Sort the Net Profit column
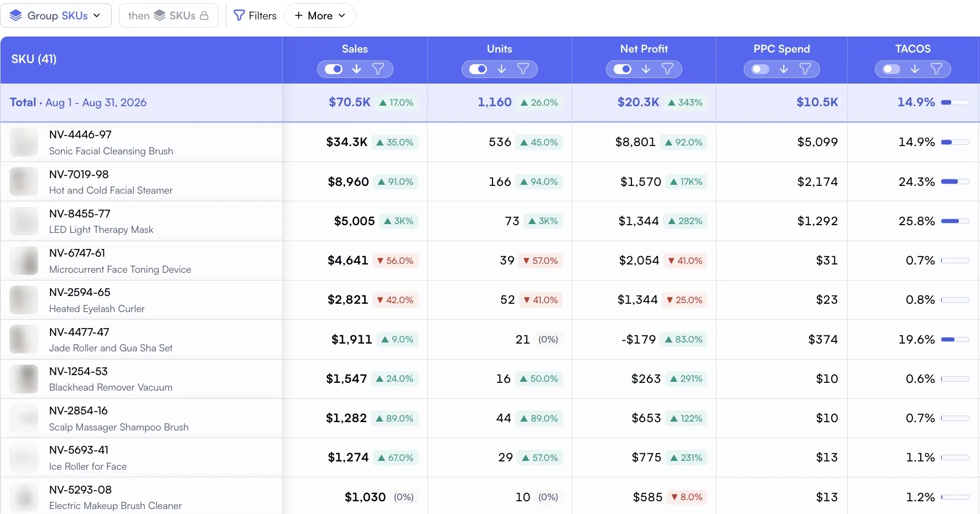 pos(646,69)
